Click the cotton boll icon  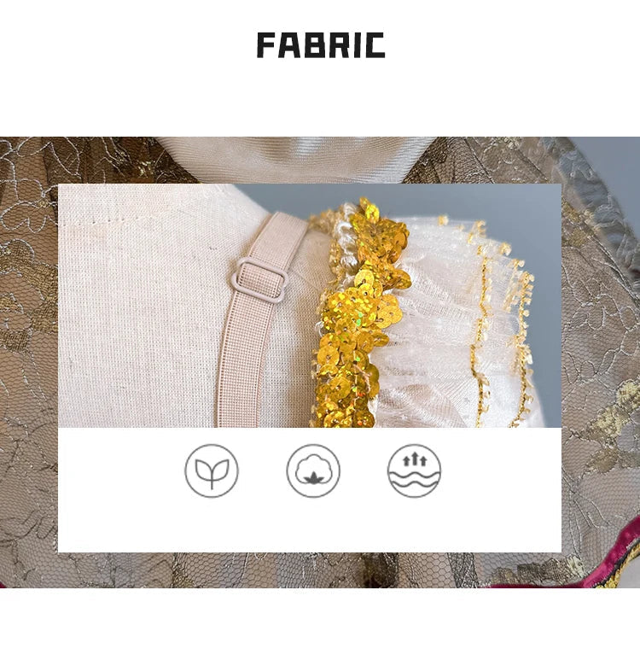tap(313, 470)
